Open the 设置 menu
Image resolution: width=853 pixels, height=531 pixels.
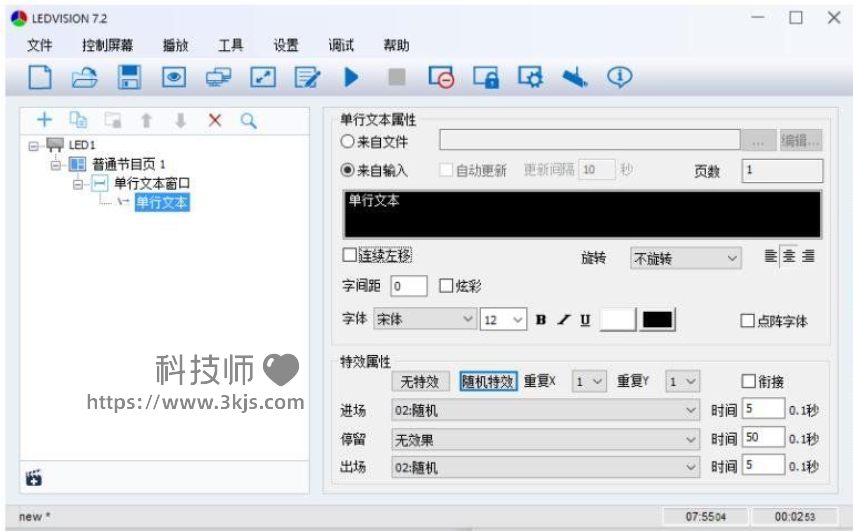click(286, 45)
